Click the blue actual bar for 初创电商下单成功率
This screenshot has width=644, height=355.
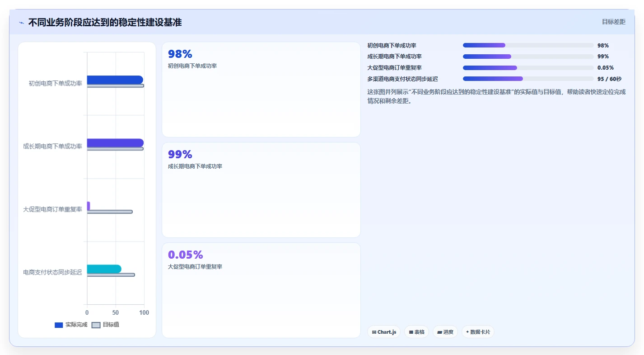click(x=115, y=80)
